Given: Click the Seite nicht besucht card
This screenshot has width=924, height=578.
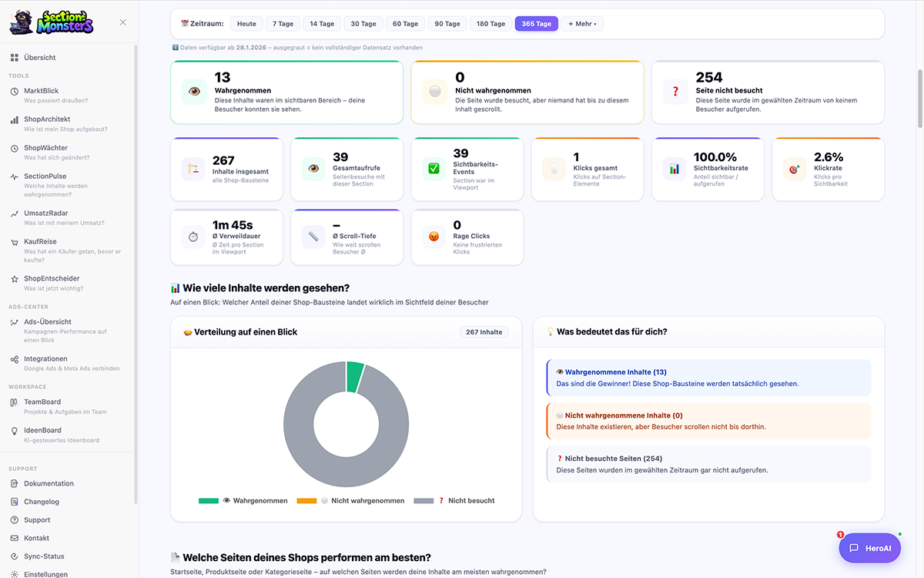Looking at the screenshot, I should pyautogui.click(x=768, y=92).
